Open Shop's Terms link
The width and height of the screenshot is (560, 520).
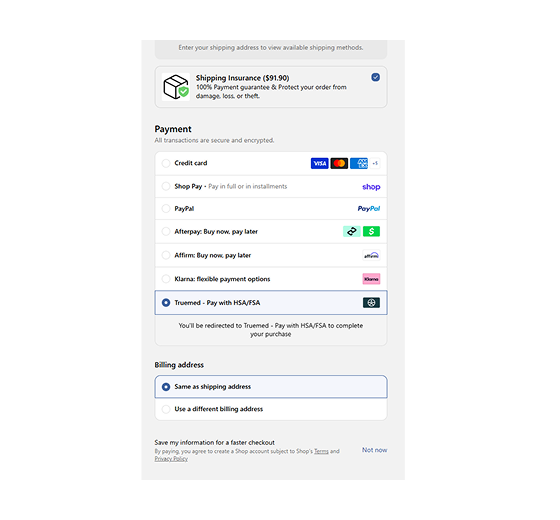321,451
